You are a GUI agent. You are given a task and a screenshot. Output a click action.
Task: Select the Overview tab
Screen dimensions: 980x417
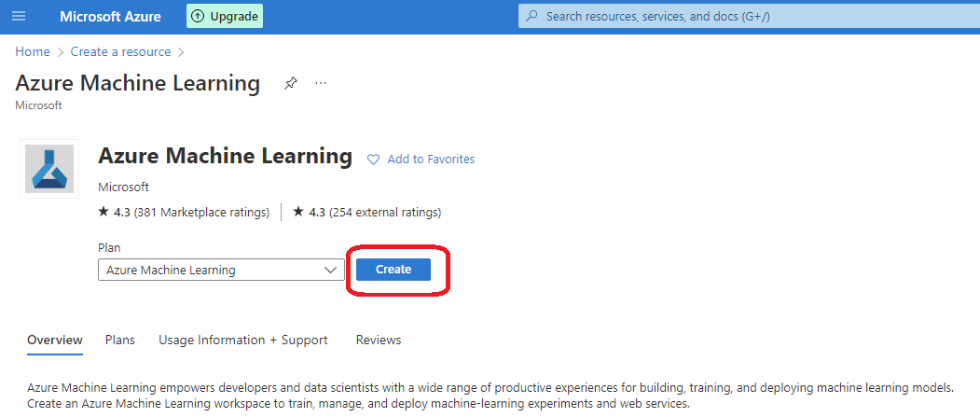(x=55, y=341)
